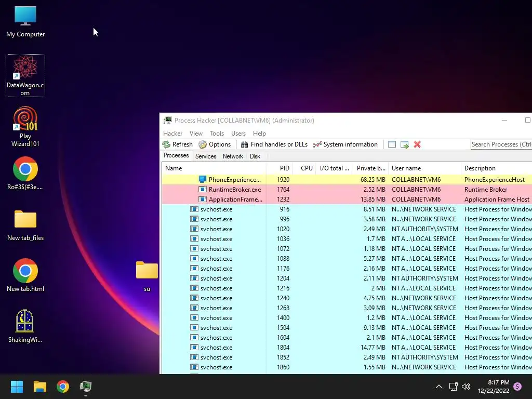The height and width of the screenshot is (399, 532).
Task: Select svchost.exe row with PID 1176
Action: (347, 269)
